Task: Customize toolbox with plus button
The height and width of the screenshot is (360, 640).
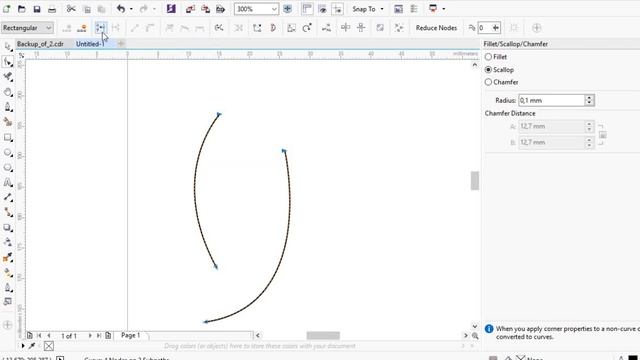Action: (8, 325)
